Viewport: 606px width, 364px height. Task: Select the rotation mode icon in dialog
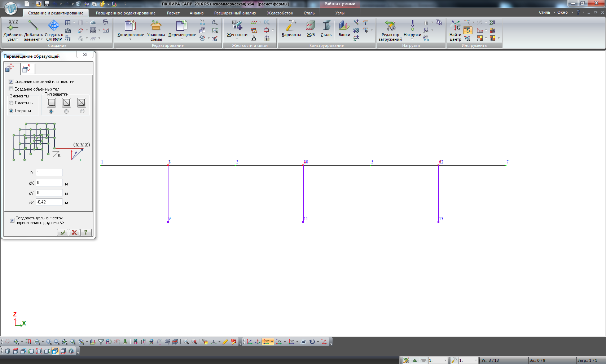[x=26, y=68]
